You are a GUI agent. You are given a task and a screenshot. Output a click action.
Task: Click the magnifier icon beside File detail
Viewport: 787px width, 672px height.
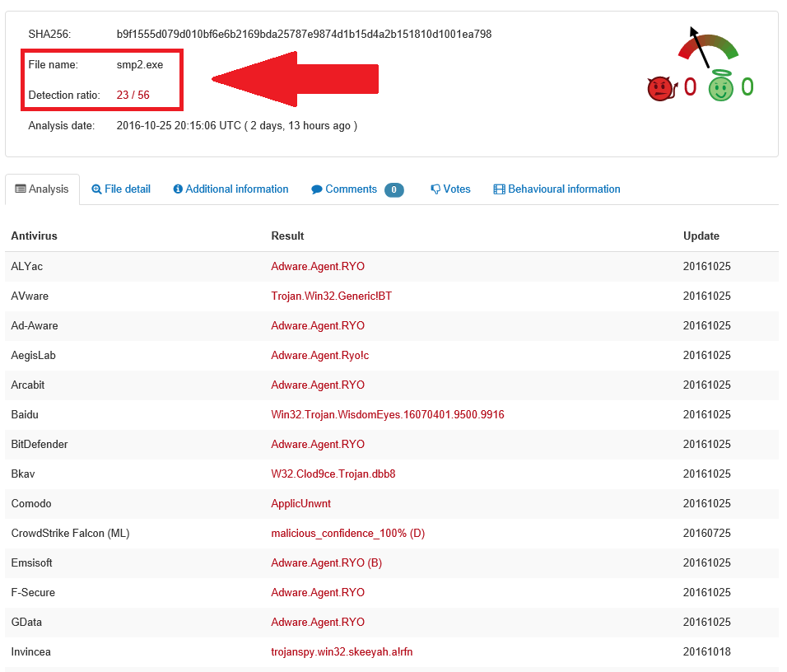(96, 189)
